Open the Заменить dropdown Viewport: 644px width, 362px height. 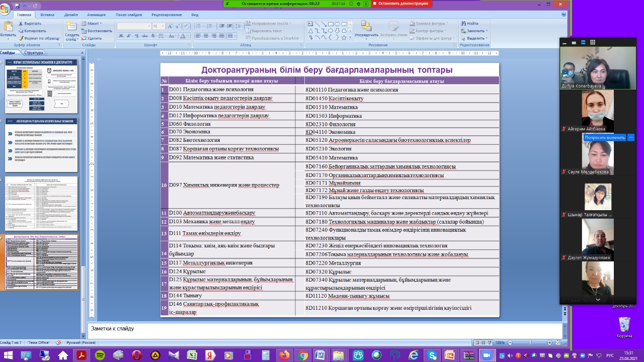point(474,31)
